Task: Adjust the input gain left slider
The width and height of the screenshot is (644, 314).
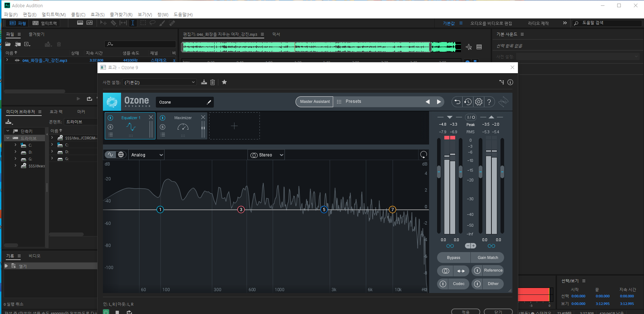Action: [x=439, y=172]
